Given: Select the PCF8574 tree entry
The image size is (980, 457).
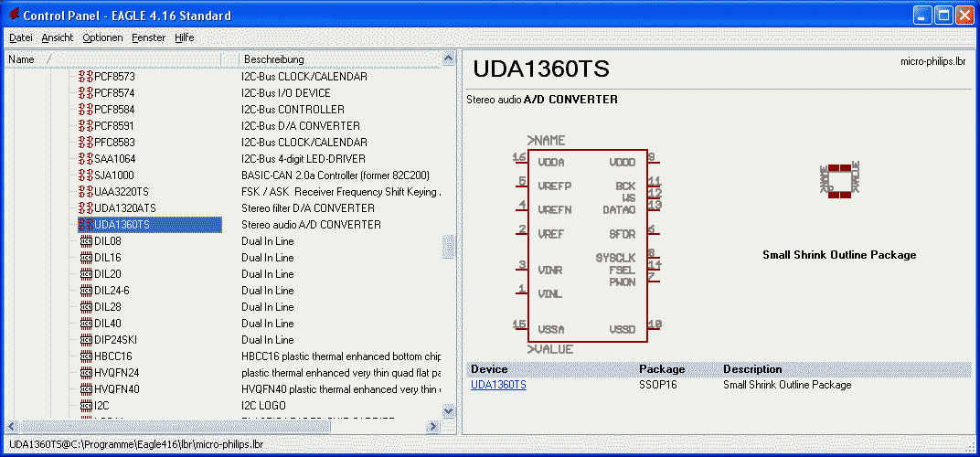Looking at the screenshot, I should 114,93.
